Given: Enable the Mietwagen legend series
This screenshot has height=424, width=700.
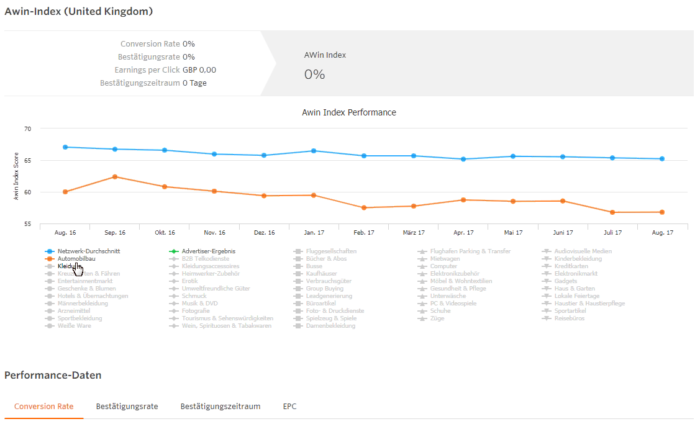Looking at the screenshot, I should tap(439, 259).
